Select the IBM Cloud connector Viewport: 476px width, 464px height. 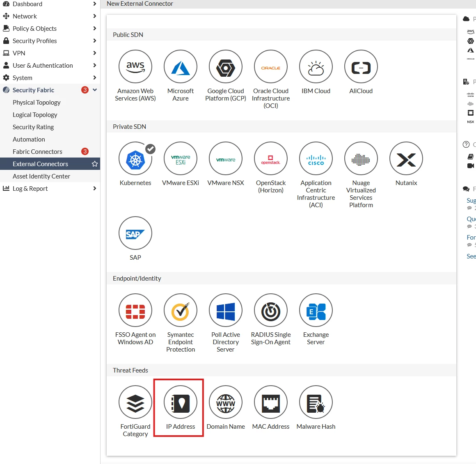tap(316, 66)
